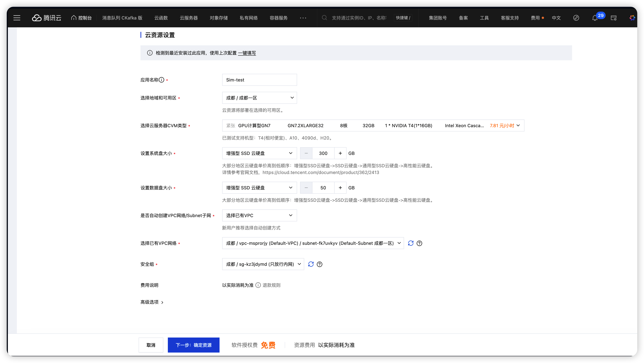Open the CVM instance type dropdown

pos(373,125)
